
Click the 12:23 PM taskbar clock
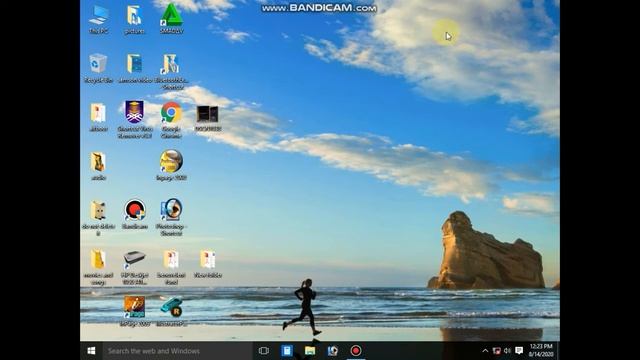541,351
